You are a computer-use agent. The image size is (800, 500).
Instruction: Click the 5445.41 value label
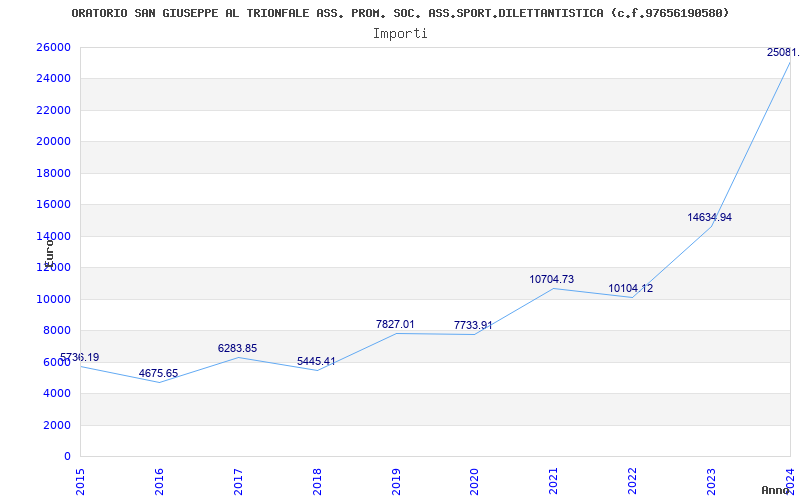(x=316, y=361)
